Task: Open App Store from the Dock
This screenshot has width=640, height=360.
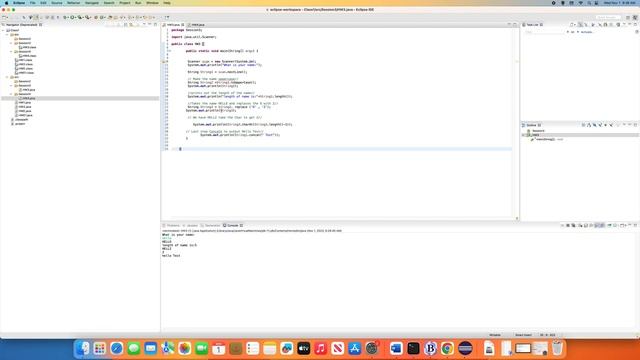Action: tap(354, 348)
